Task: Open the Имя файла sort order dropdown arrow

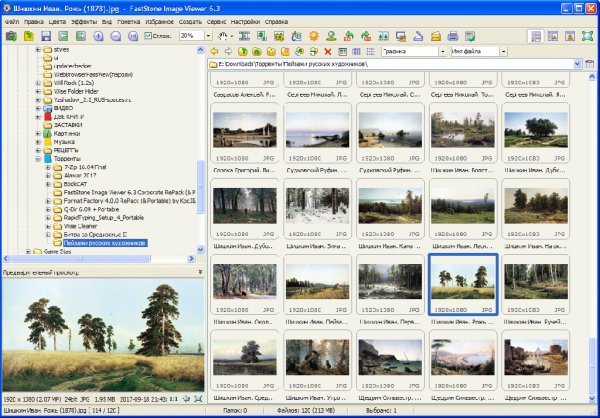Action: [x=504, y=51]
